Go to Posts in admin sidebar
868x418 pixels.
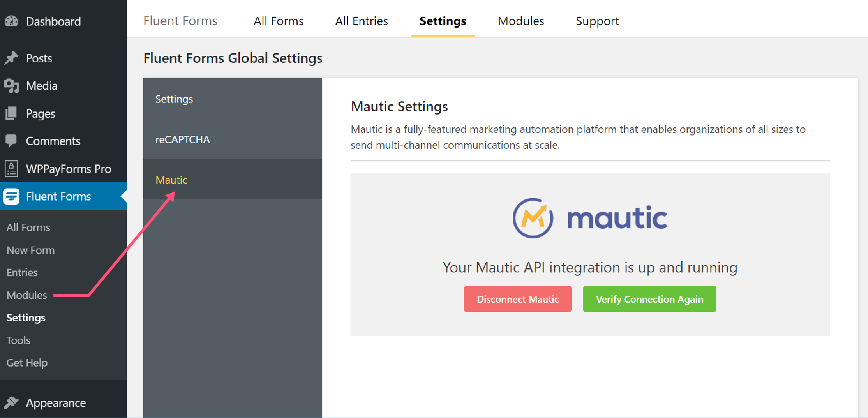tap(63, 58)
